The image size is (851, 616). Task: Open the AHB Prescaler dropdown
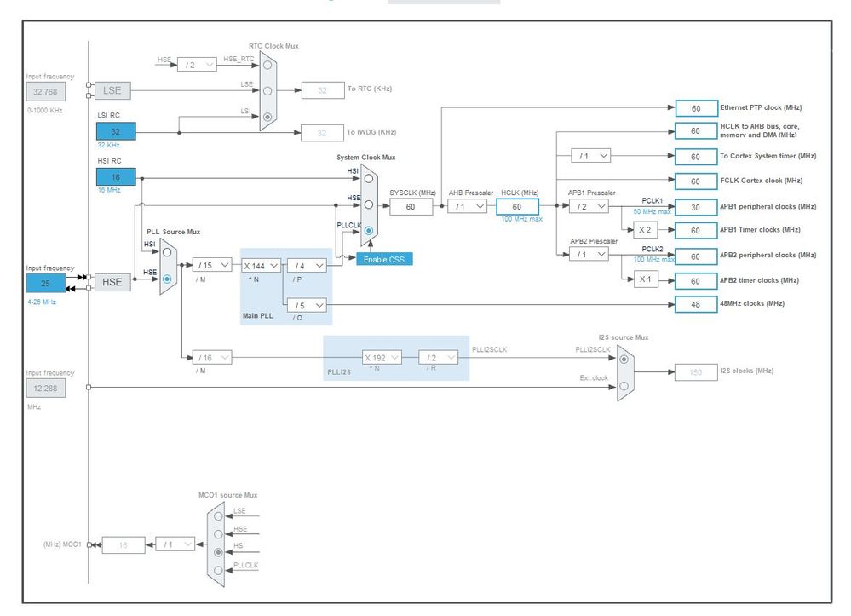468,206
